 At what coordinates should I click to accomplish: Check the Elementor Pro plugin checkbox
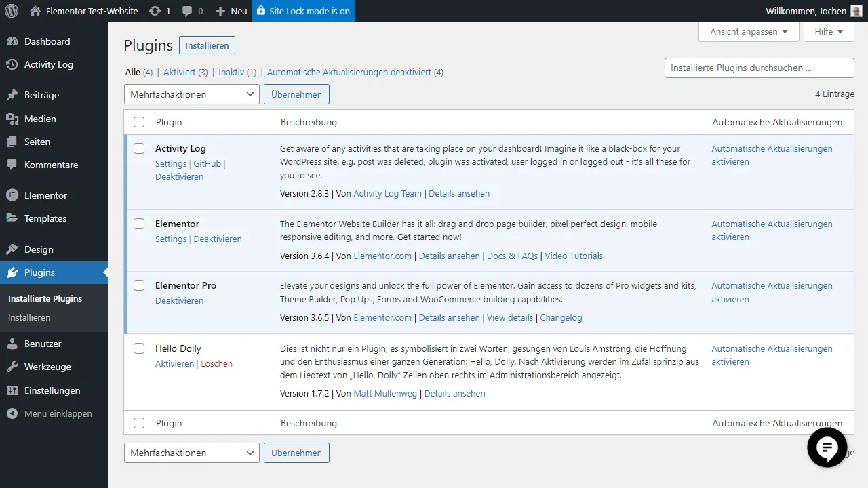click(x=139, y=285)
